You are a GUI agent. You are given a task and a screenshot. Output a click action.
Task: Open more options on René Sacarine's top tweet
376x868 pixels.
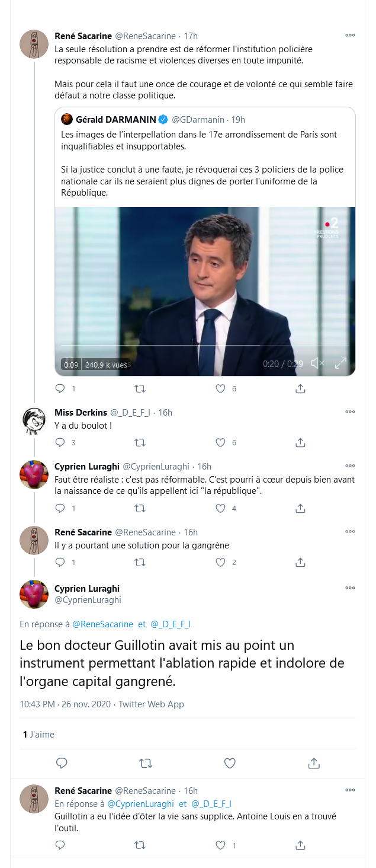click(x=350, y=36)
